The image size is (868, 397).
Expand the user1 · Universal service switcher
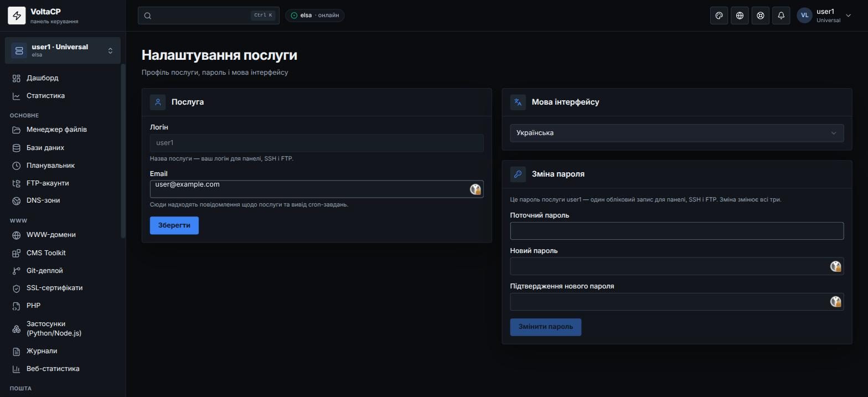pyautogui.click(x=63, y=50)
